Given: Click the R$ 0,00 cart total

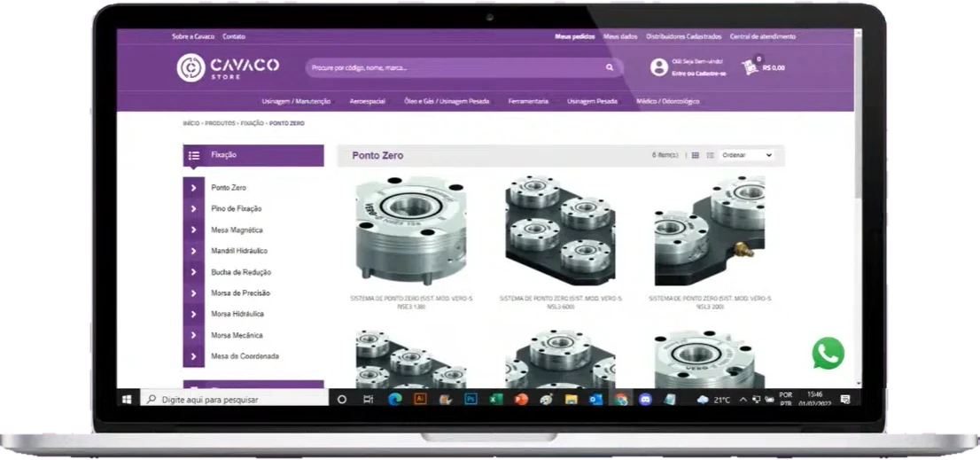Looking at the screenshot, I should 774,67.
